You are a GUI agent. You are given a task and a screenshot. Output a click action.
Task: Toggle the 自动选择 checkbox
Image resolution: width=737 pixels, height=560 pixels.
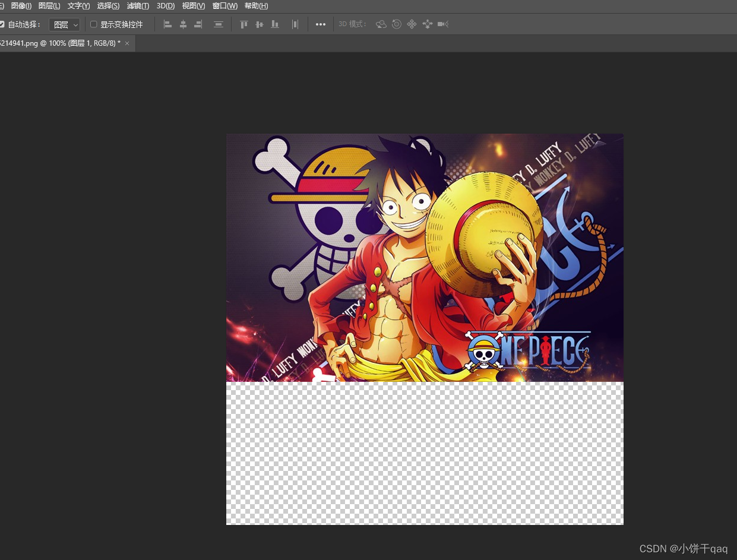click(x=2, y=24)
